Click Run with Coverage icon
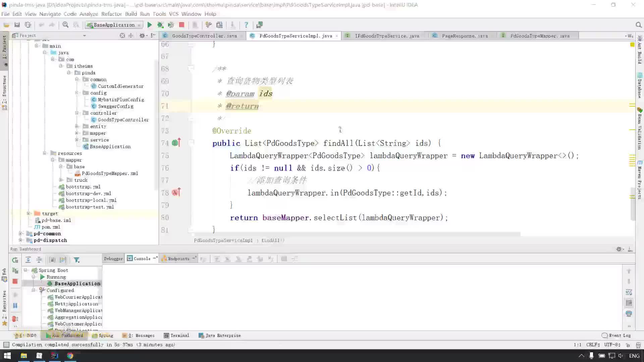The image size is (644, 362). [x=171, y=25]
